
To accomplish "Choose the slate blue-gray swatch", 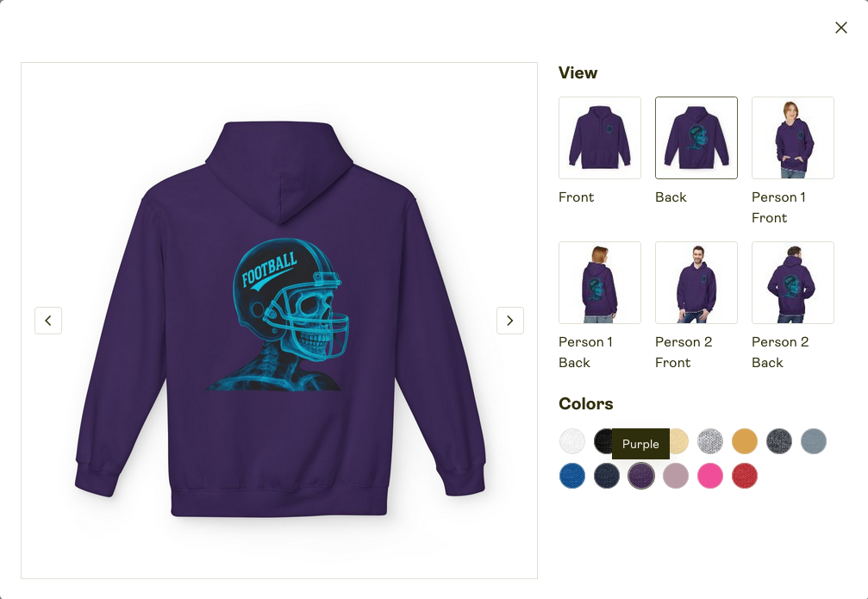I will 813,441.
